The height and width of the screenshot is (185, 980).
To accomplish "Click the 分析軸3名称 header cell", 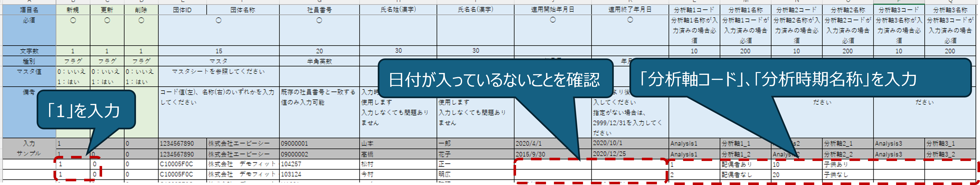I will click(950, 10).
